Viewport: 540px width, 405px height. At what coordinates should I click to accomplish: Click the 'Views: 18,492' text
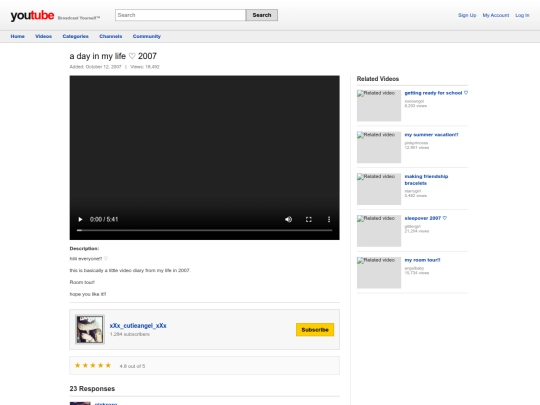[x=145, y=67]
